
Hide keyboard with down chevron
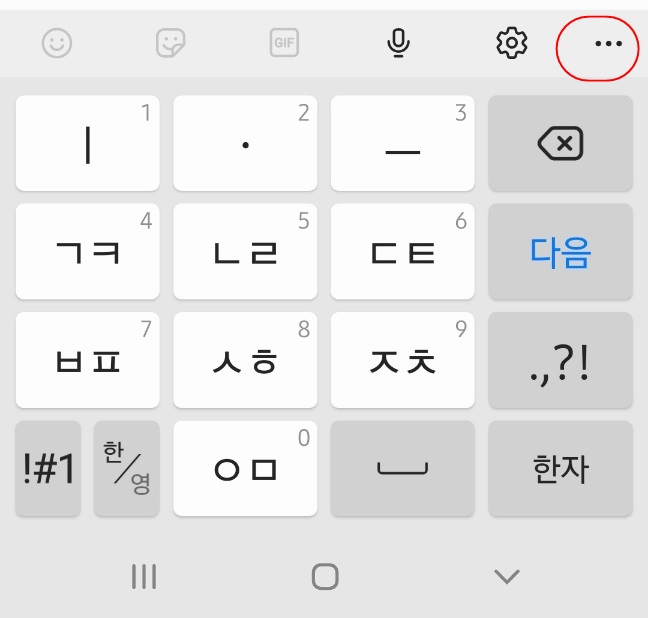507,576
